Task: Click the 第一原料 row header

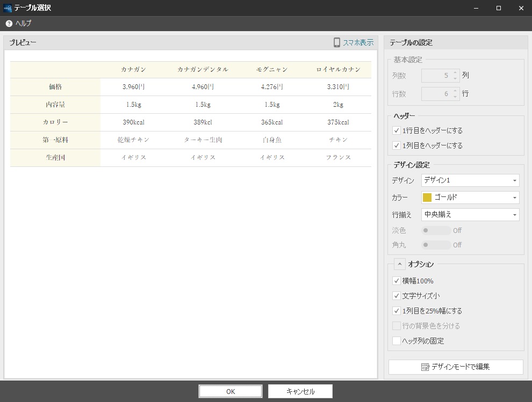Action: tap(55, 140)
